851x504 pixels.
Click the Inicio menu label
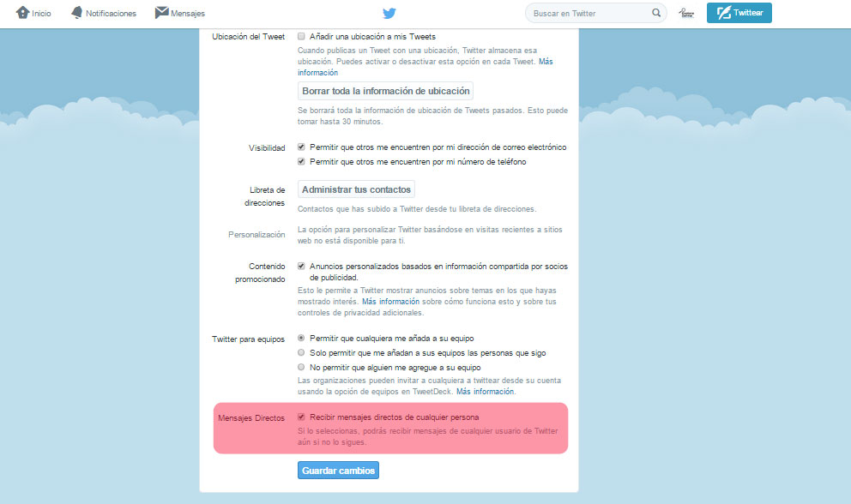point(41,14)
